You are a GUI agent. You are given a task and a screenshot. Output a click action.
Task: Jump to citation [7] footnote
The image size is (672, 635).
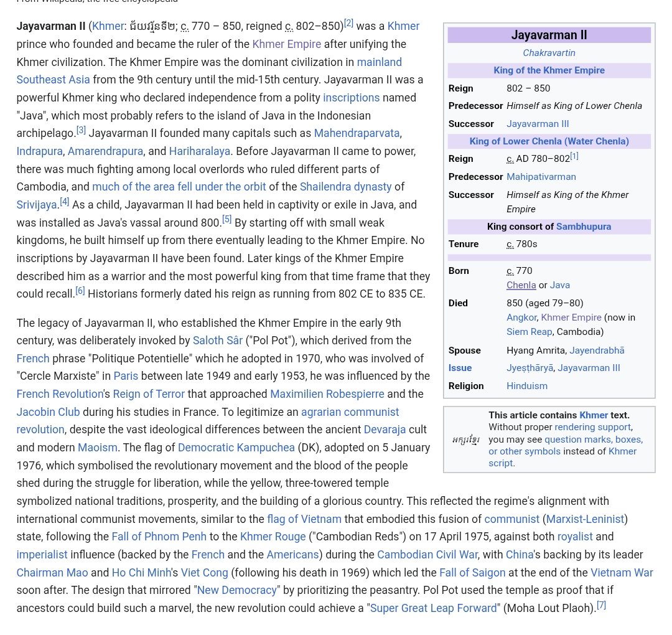point(601,605)
